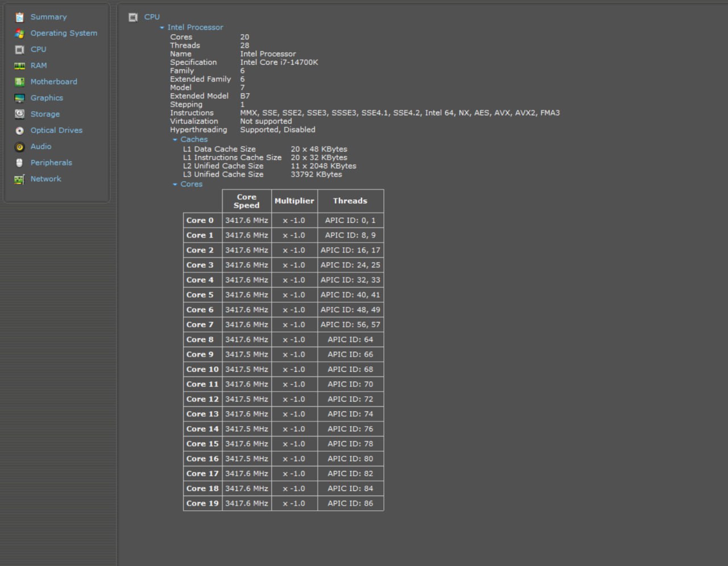
Task: Select the Core 19 row label
Action: 202,503
